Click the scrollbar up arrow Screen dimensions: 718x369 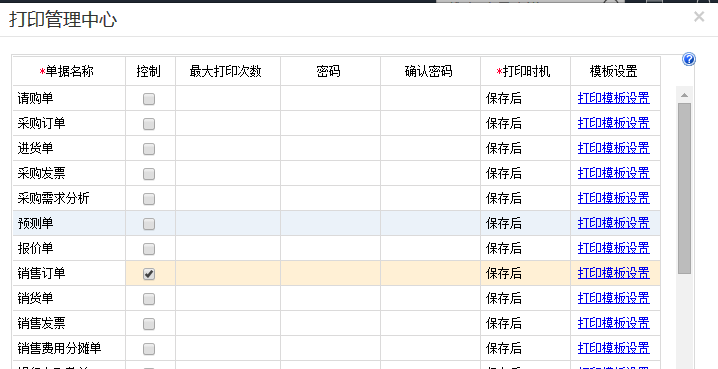684,95
